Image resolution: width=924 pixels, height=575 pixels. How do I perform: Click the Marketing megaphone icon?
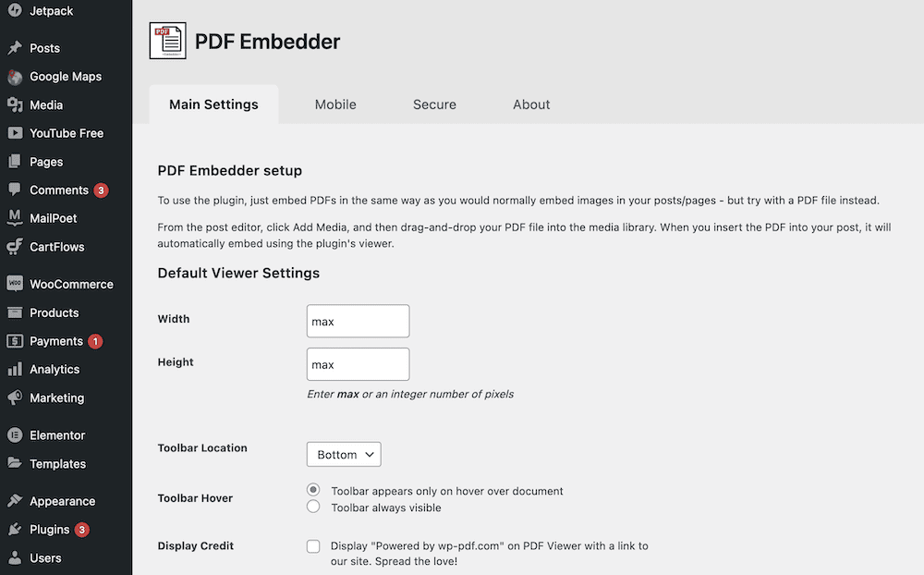click(15, 398)
